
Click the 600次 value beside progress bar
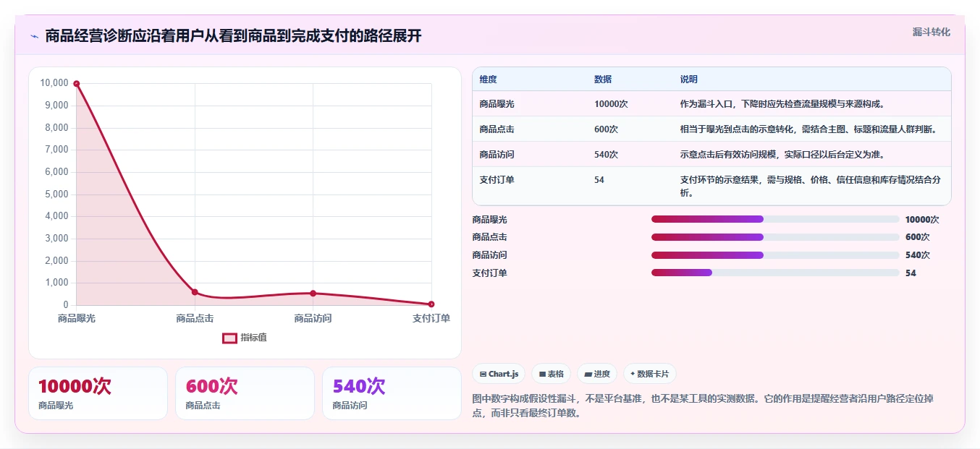tap(918, 237)
